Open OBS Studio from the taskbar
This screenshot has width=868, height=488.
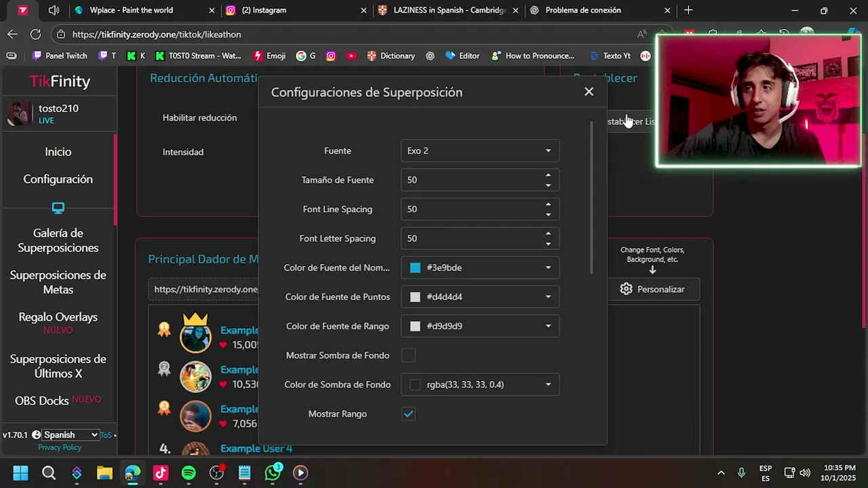tap(217, 472)
